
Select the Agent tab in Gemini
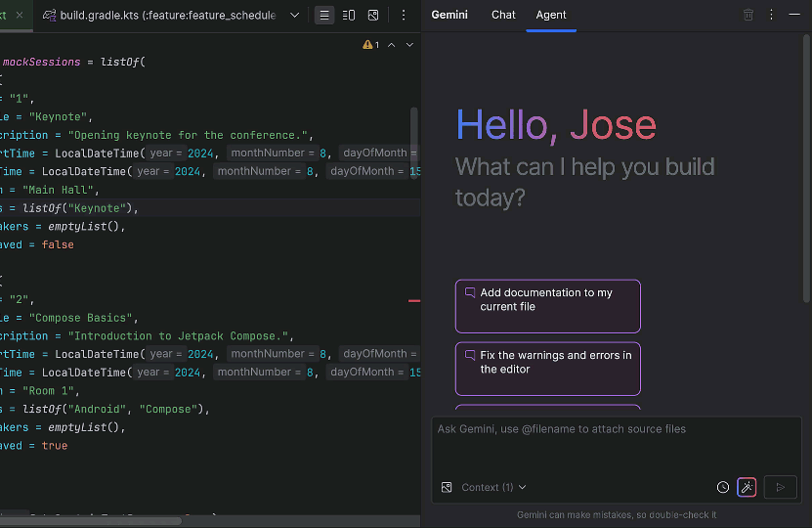pos(551,15)
